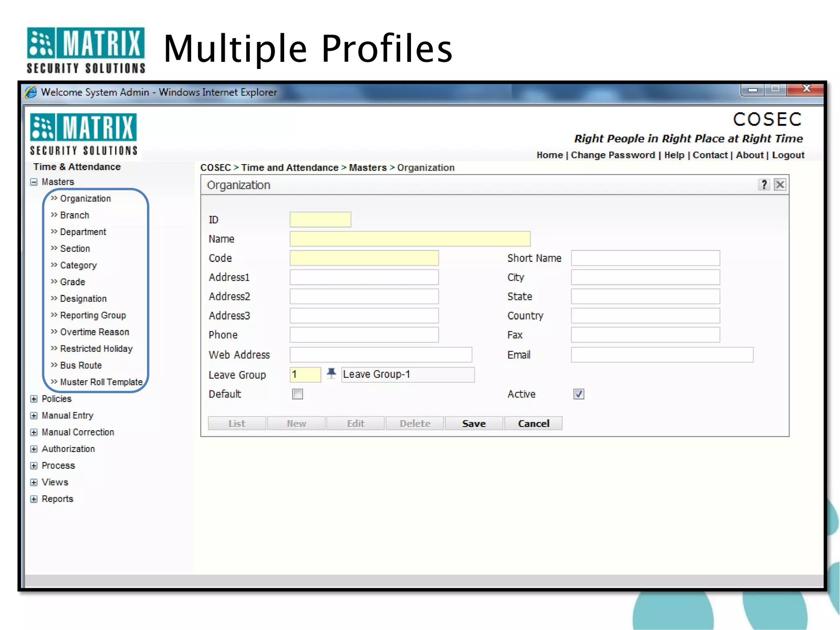
Task: Open Bus Route in the Masters menu
Action: [81, 365]
